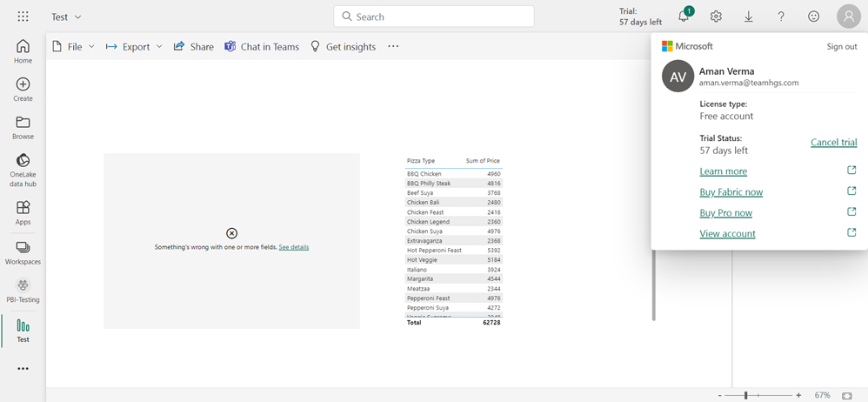Select the Chicken Legend row

pos(454,222)
